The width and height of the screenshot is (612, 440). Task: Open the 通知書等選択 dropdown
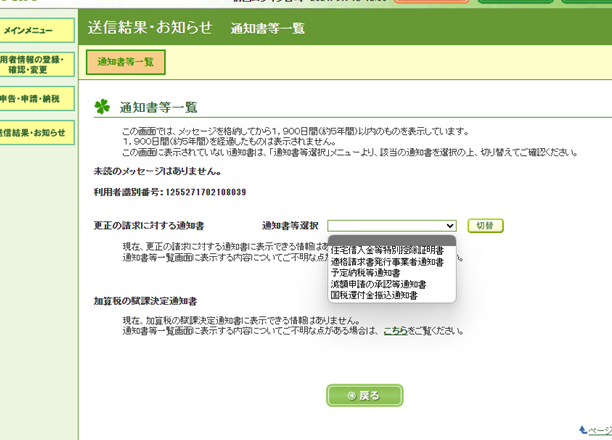391,226
